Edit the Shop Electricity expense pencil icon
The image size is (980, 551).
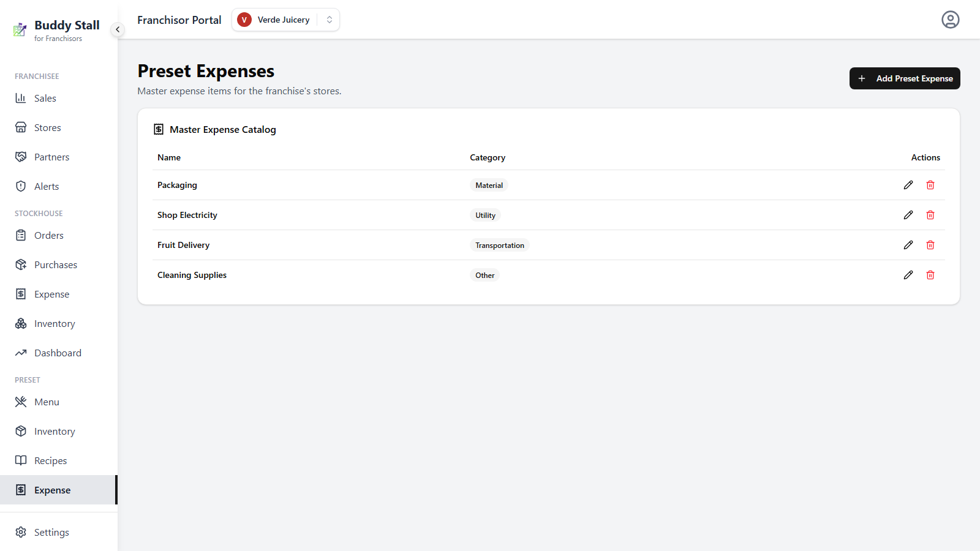[908, 215]
